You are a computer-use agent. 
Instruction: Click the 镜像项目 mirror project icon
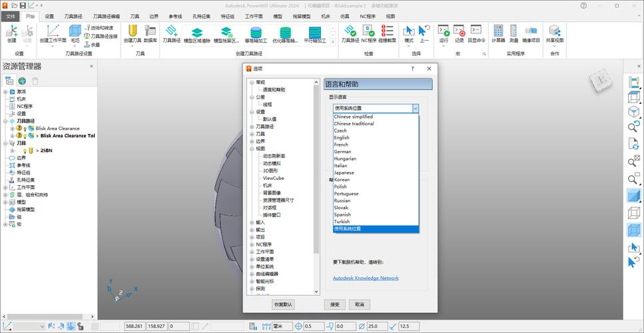click(531, 31)
